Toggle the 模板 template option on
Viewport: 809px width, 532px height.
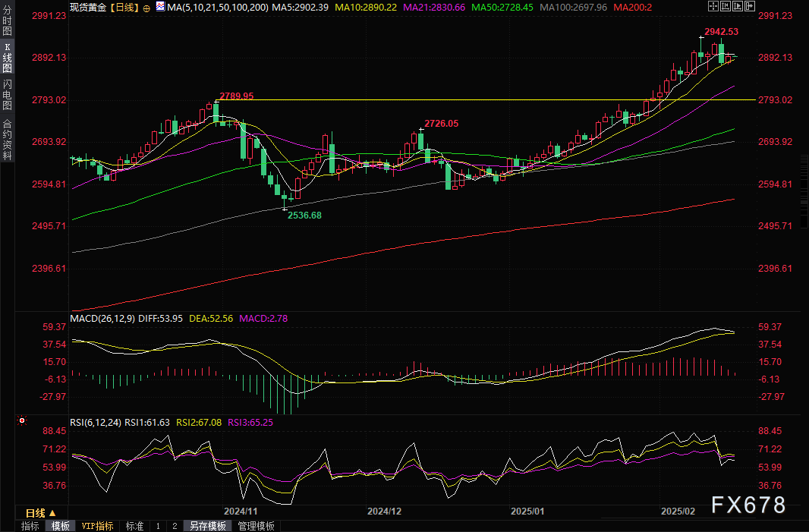tap(61, 525)
